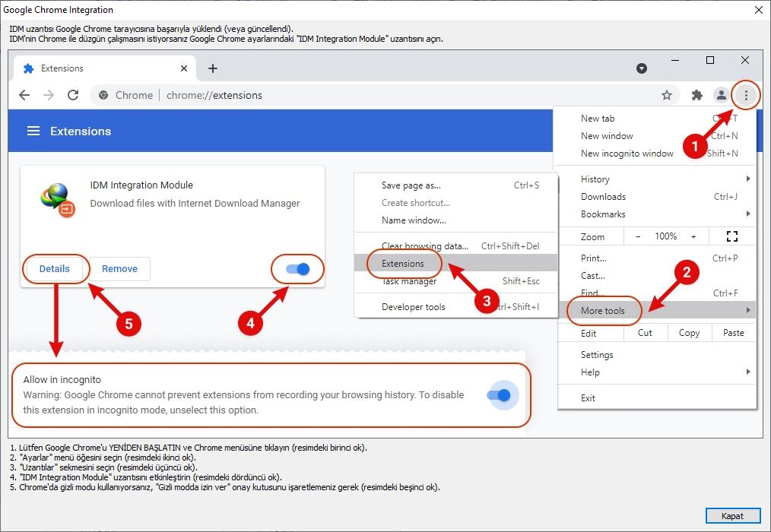Click Copy in the Edit row
The height and width of the screenshot is (532, 771).
[x=689, y=333]
